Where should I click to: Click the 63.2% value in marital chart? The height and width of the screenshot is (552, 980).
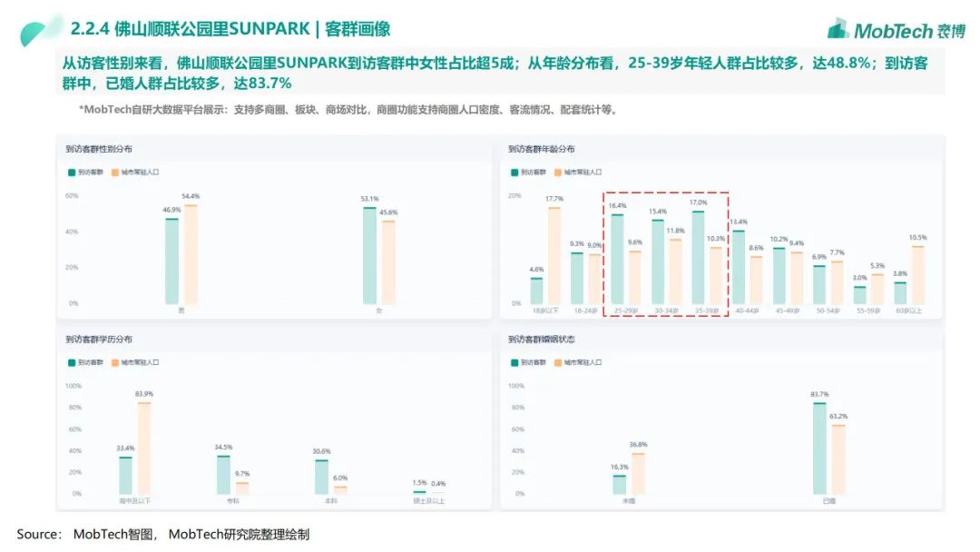point(838,417)
